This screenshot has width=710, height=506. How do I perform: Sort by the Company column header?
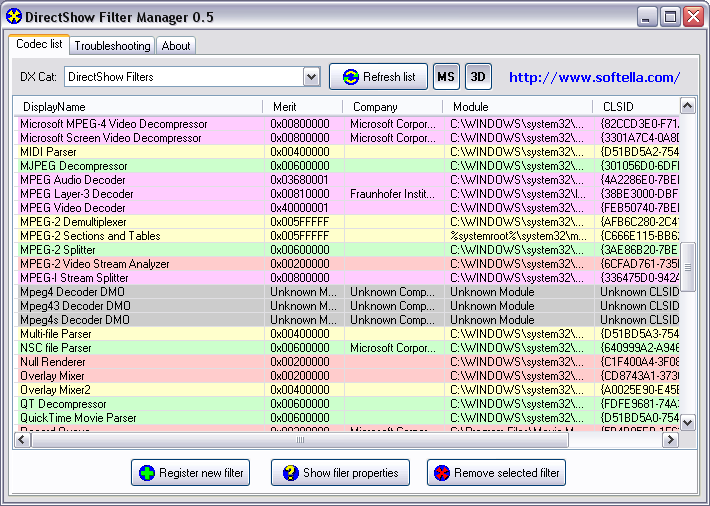(393, 107)
